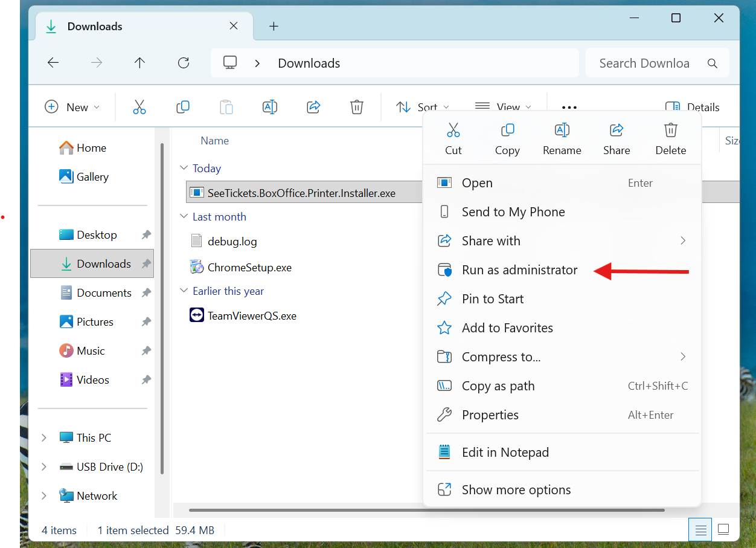Click the Share icon in context menu
The width and height of the screenshot is (756, 548).
pyautogui.click(x=616, y=131)
